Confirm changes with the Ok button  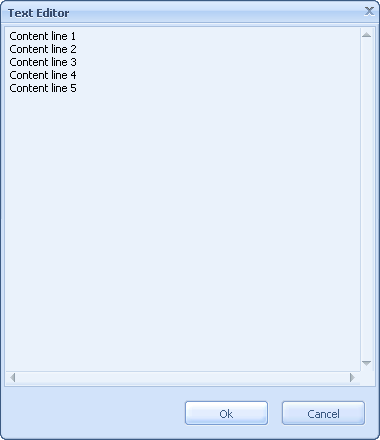226,413
